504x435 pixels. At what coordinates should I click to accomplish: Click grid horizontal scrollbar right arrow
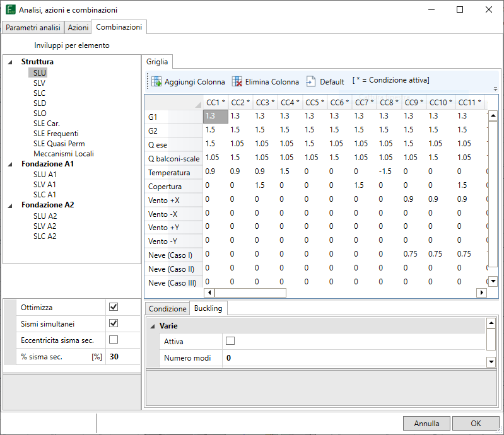481,293
